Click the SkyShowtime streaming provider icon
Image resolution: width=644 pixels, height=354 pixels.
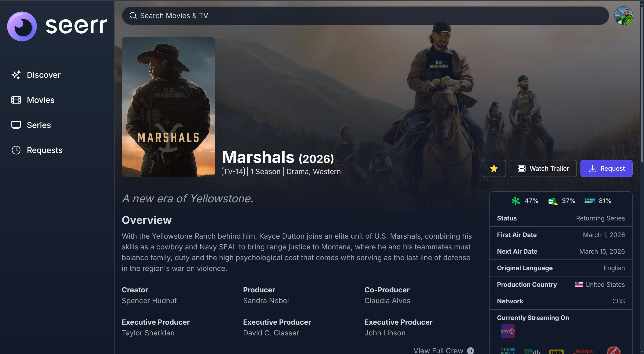508,331
